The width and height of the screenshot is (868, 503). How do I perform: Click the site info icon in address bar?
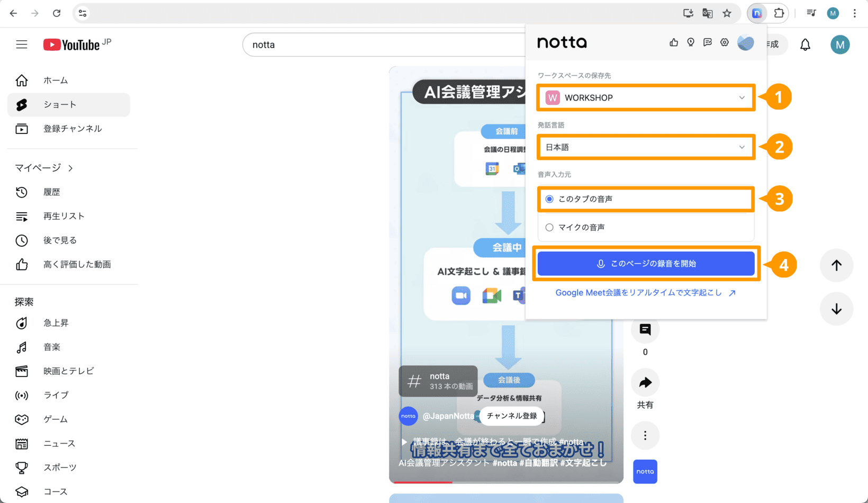(83, 13)
